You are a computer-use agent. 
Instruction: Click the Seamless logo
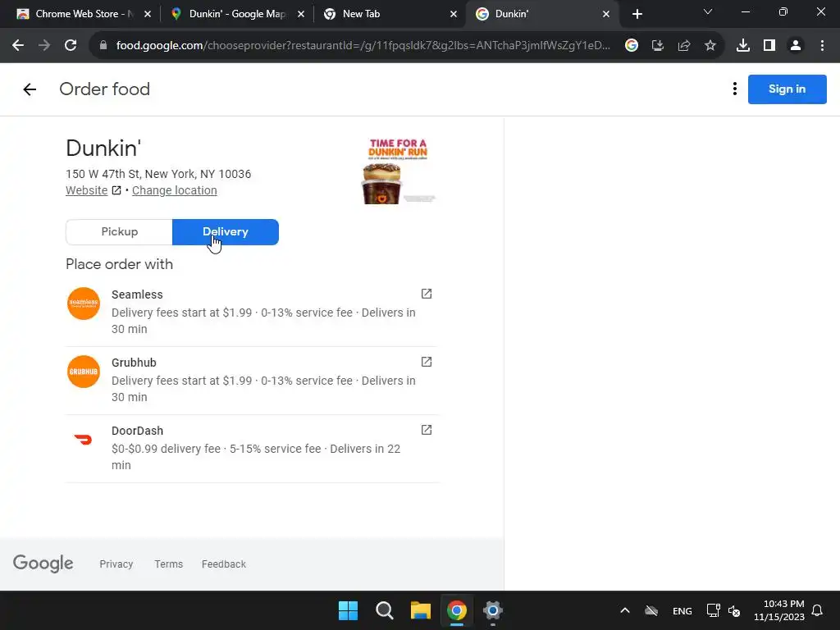point(84,304)
